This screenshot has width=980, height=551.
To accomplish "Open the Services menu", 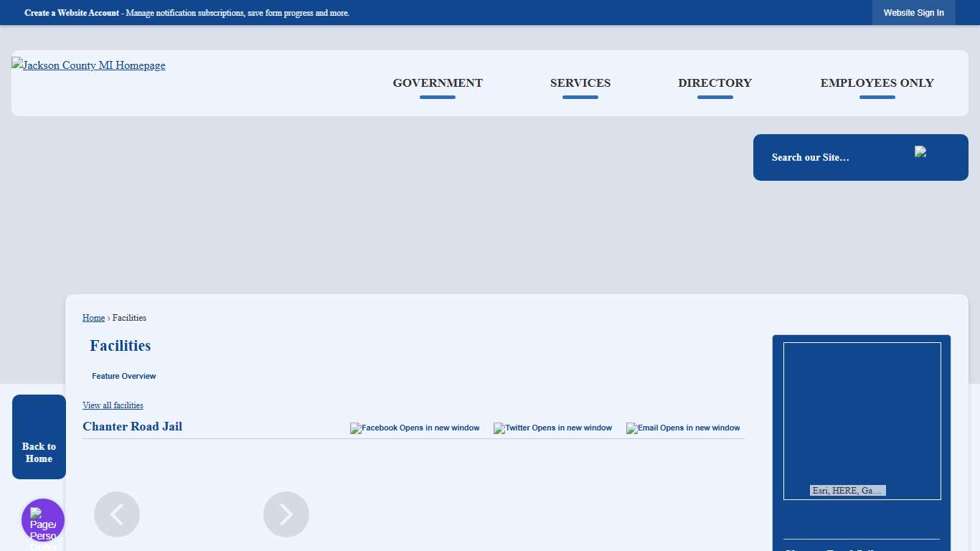I will [580, 83].
